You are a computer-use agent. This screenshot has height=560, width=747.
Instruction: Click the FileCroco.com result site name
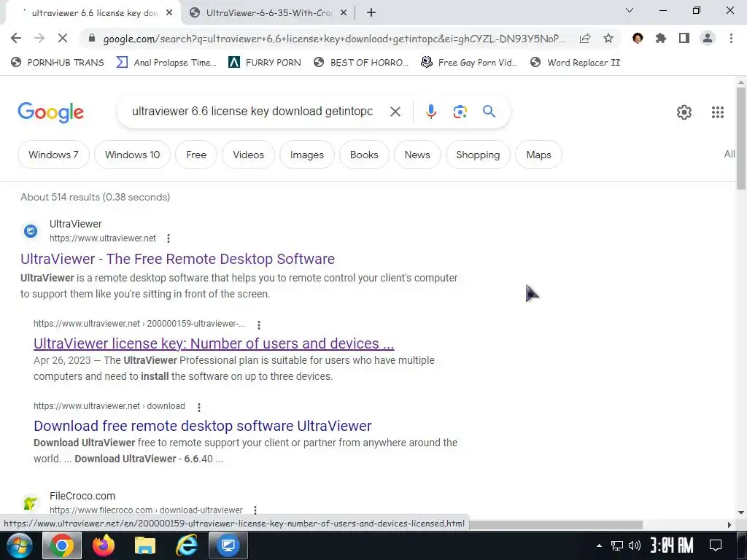82,496
